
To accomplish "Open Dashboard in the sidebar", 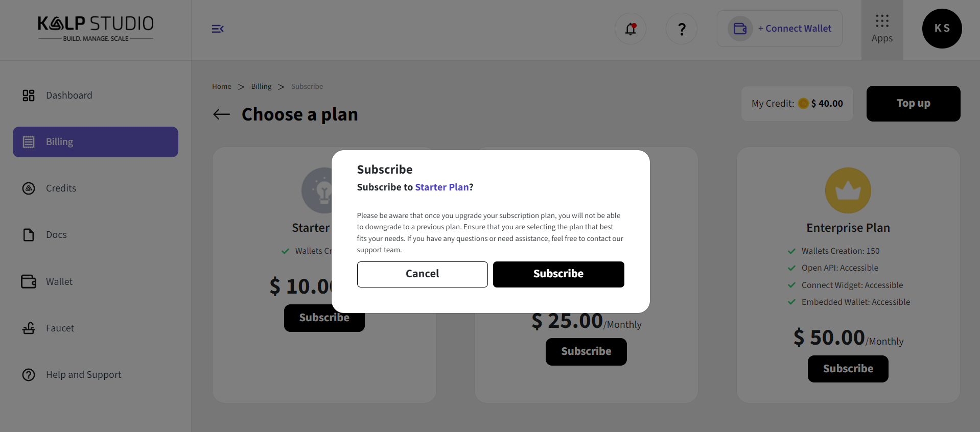I will pos(69,95).
